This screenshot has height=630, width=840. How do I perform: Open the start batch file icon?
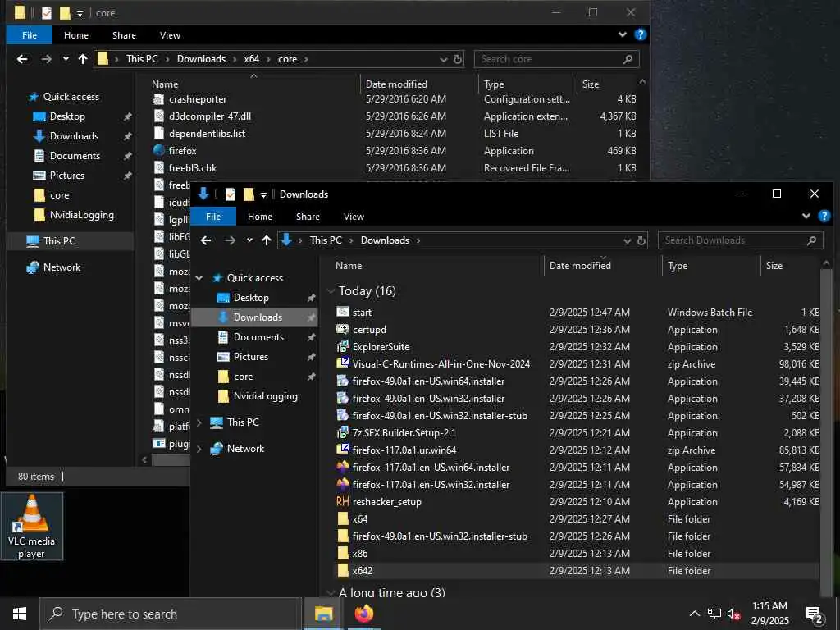click(x=342, y=312)
